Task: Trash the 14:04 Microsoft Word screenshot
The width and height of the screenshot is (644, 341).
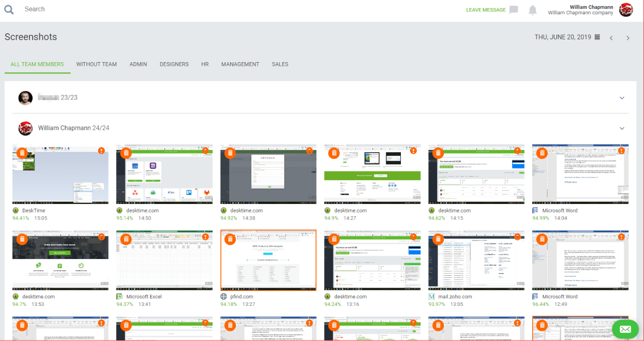Action: (x=542, y=153)
